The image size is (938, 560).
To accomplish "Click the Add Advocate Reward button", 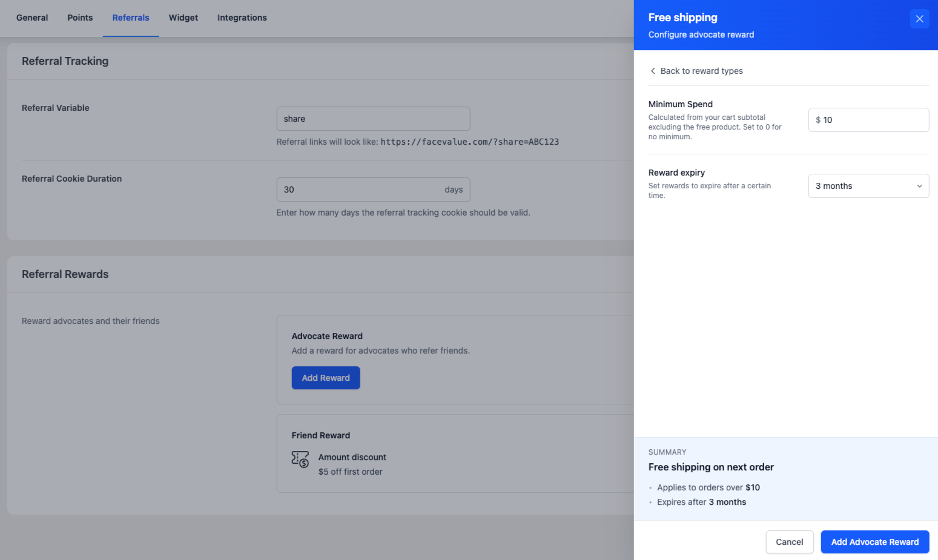I will (874, 542).
